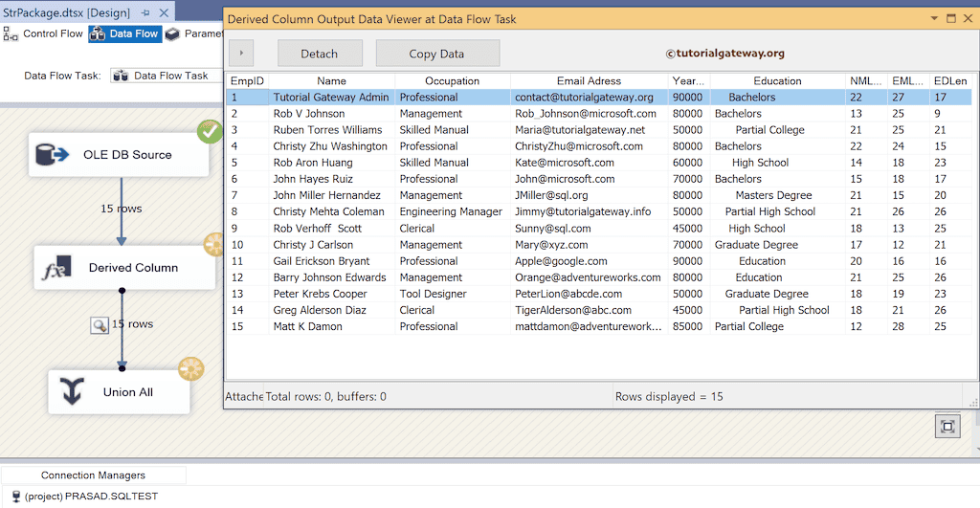Select the Union All transformation box
This screenshot has width=980, height=508.
point(119,392)
